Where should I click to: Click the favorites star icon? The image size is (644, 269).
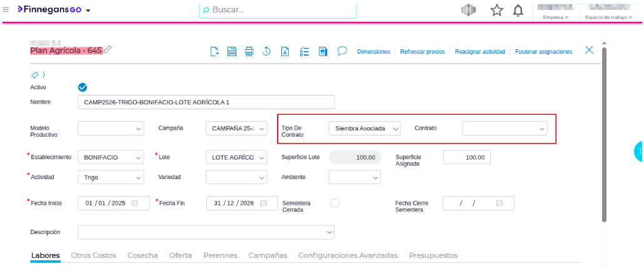coord(496,11)
